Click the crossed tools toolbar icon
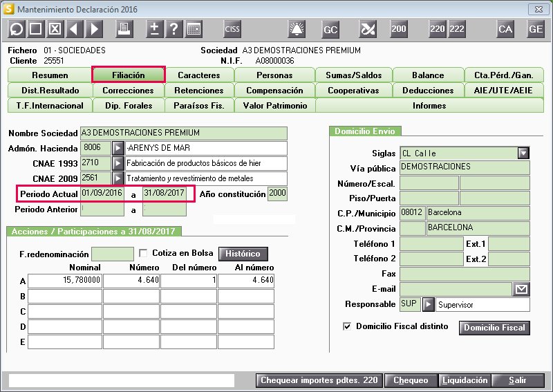This screenshot has width=553, height=392. (x=368, y=29)
